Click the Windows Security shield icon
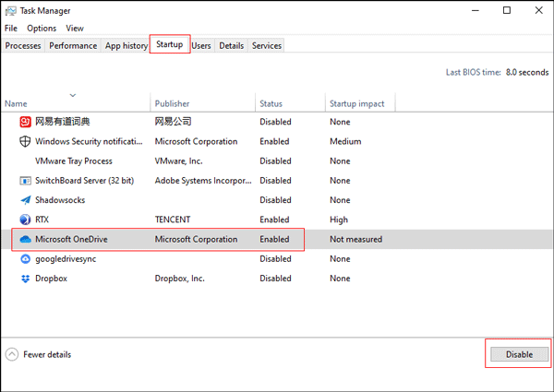The height and width of the screenshot is (392, 554). 25,141
